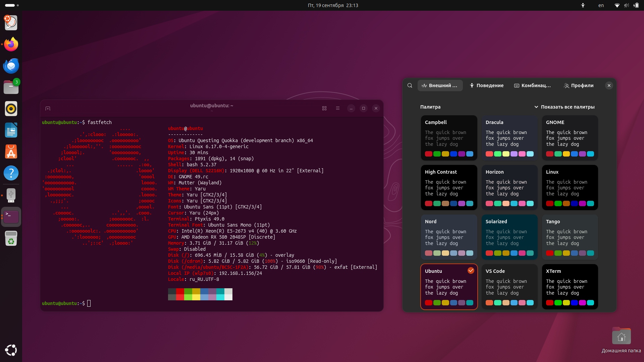644x362 pixels.
Task: Switch to the Profiles tab
Action: (x=579, y=85)
